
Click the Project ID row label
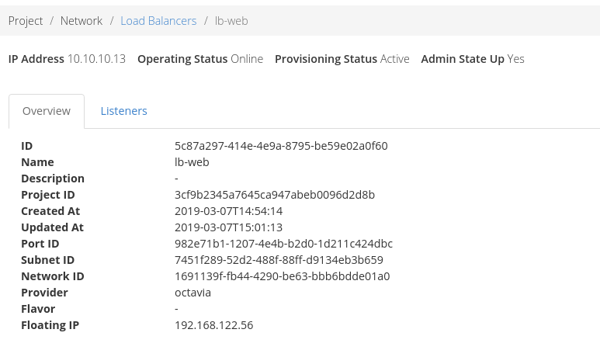(x=48, y=195)
